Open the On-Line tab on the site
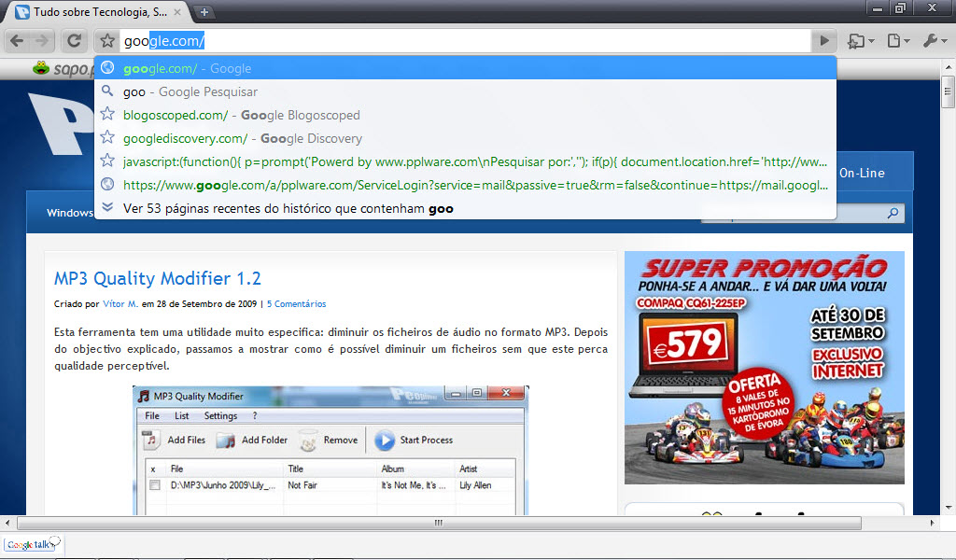This screenshot has height=560, width=956. pyautogui.click(x=862, y=173)
